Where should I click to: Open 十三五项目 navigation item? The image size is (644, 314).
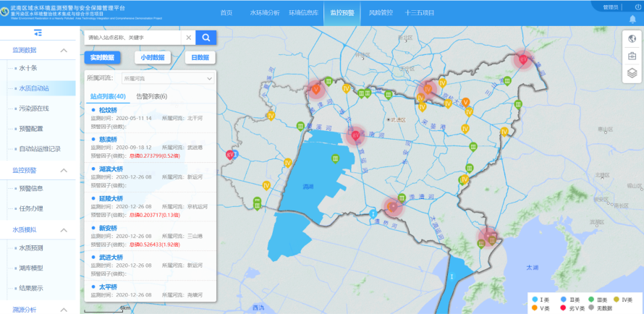420,13
